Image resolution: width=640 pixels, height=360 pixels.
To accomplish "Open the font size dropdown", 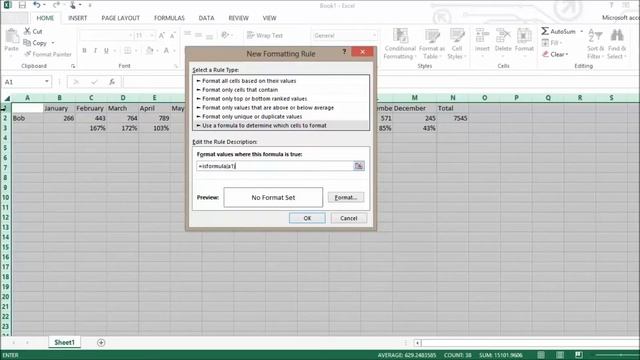I will pyautogui.click(x=151, y=36).
